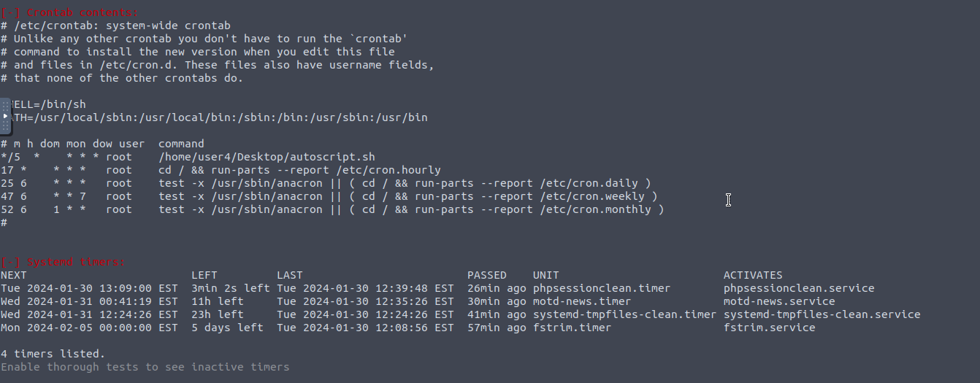
Task: Click the "Enable thorough tests" hint line
Action: (145, 367)
